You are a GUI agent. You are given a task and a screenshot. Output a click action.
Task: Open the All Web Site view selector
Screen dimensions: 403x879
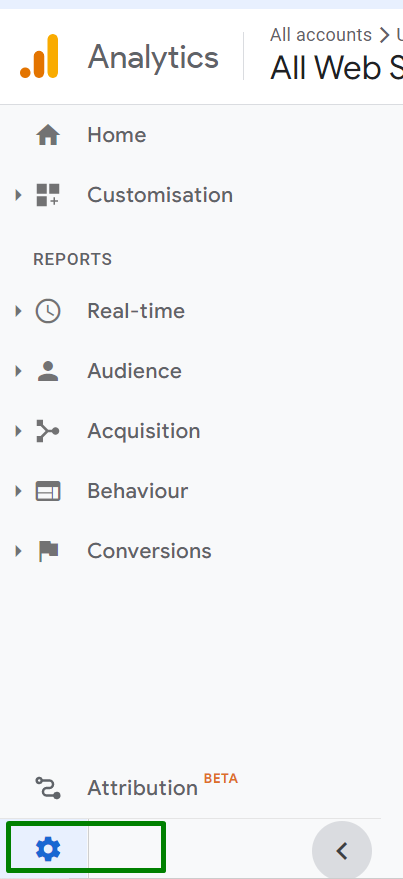coord(336,68)
